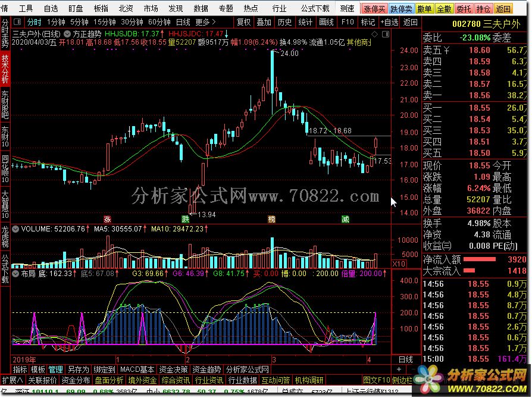Viewport: 532px width, 398px height.
Task: Click the 涨停买 quick-trade button
Action: [375, 9]
